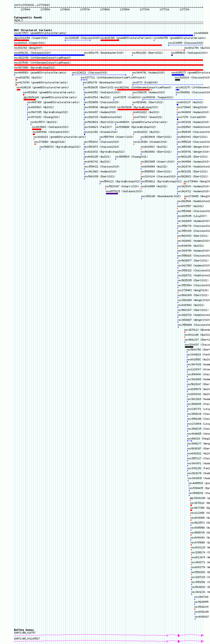Image resolution: width=210 pixels, height=644 pixels.
Task: Open variant nsv831763 (Wong2007)
Action: click(28, 48)
